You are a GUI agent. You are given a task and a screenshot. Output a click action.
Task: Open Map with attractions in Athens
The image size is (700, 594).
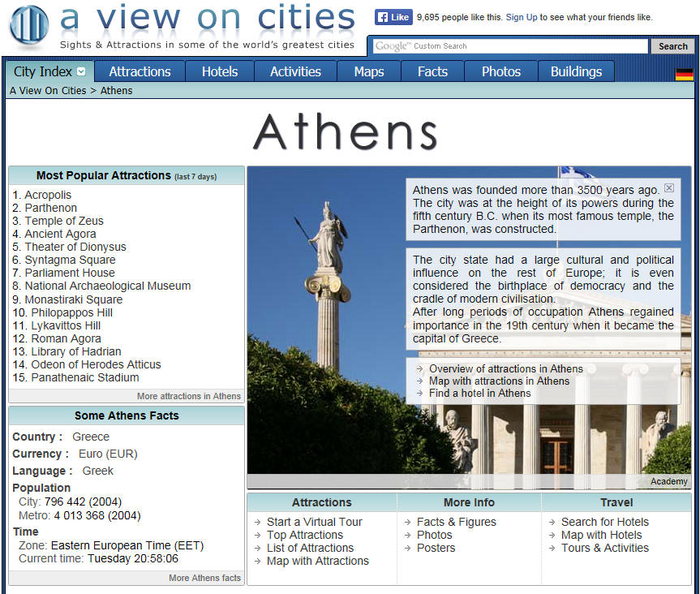pos(499,381)
